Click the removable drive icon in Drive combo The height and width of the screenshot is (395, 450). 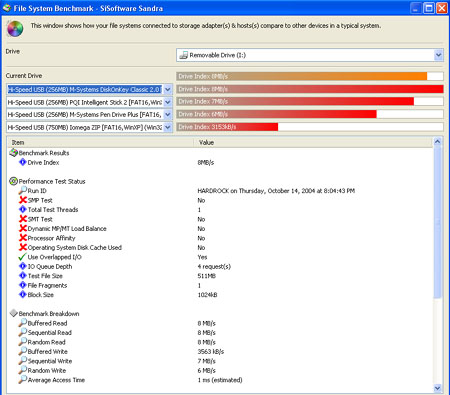[183, 55]
